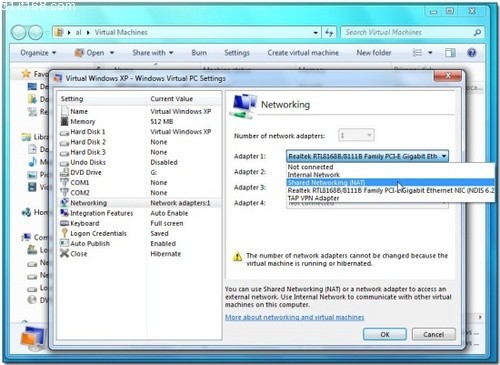Select the Memory chip icon

point(65,121)
